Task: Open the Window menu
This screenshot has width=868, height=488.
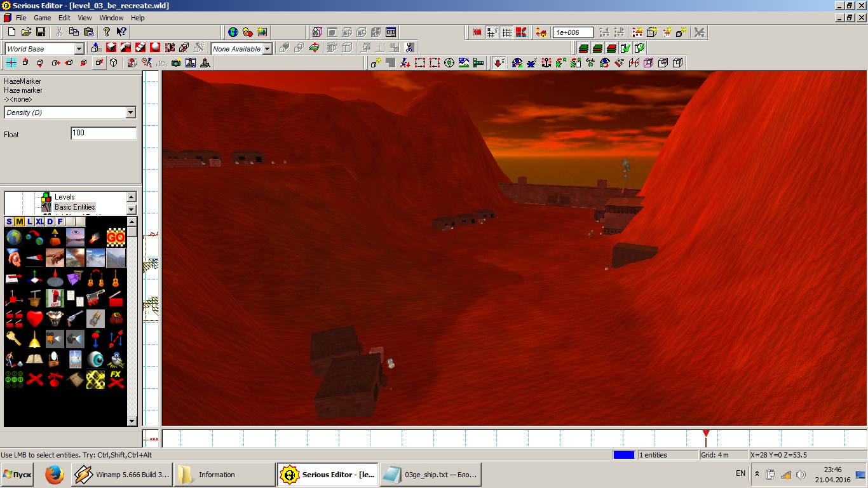Action: pos(111,18)
